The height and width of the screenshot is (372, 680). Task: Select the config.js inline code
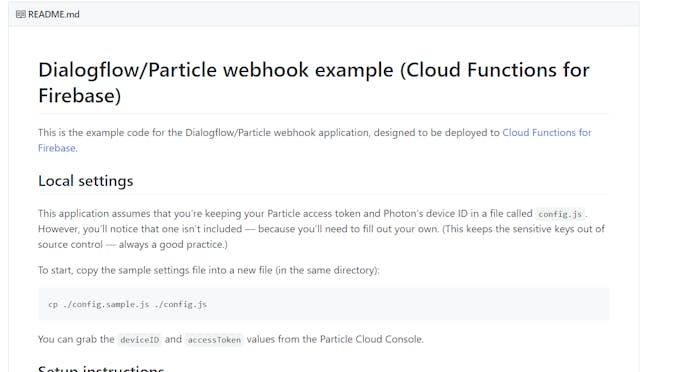[560, 214]
